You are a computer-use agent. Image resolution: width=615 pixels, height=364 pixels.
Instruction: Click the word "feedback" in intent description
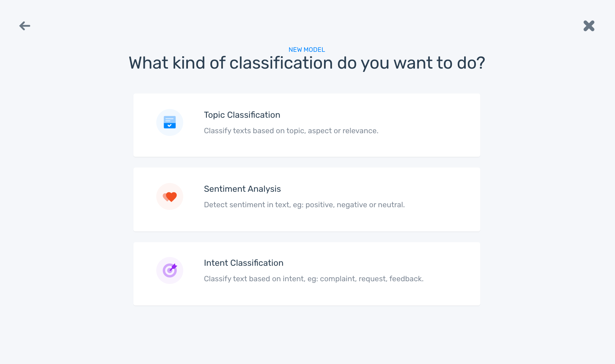click(406, 279)
